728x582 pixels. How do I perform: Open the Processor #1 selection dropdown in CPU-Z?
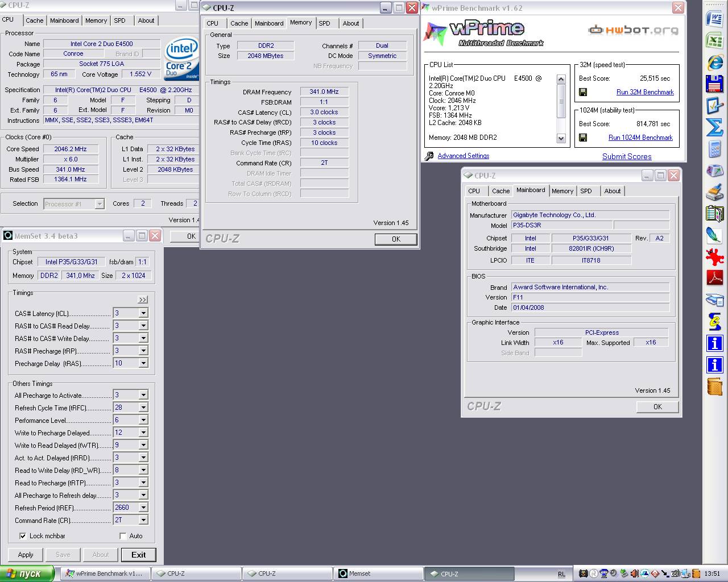pos(100,203)
